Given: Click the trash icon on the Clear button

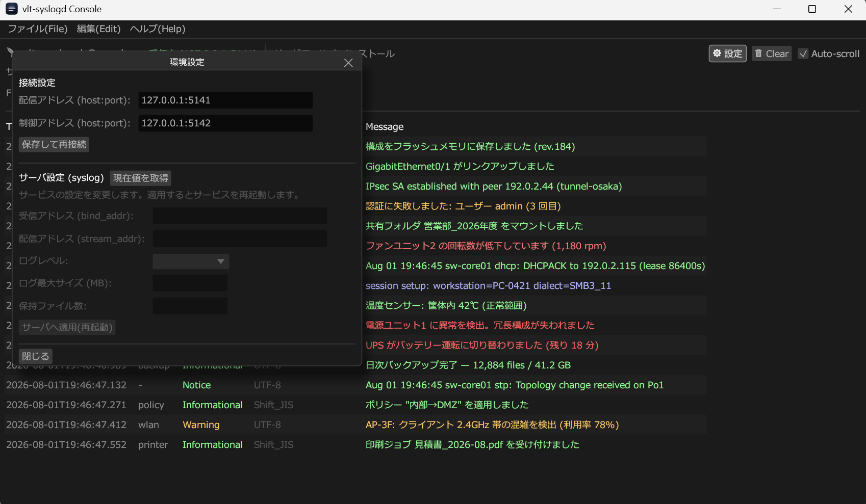Looking at the screenshot, I should (758, 54).
